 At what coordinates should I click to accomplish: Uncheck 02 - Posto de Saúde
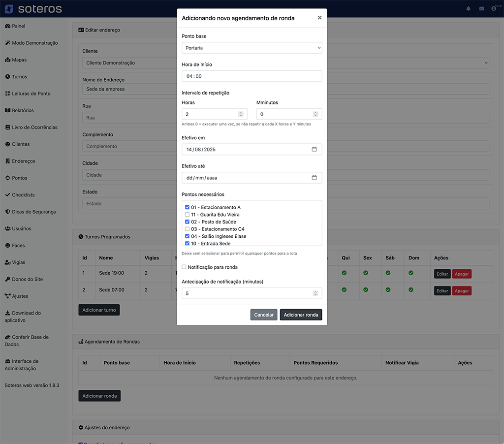(187, 222)
